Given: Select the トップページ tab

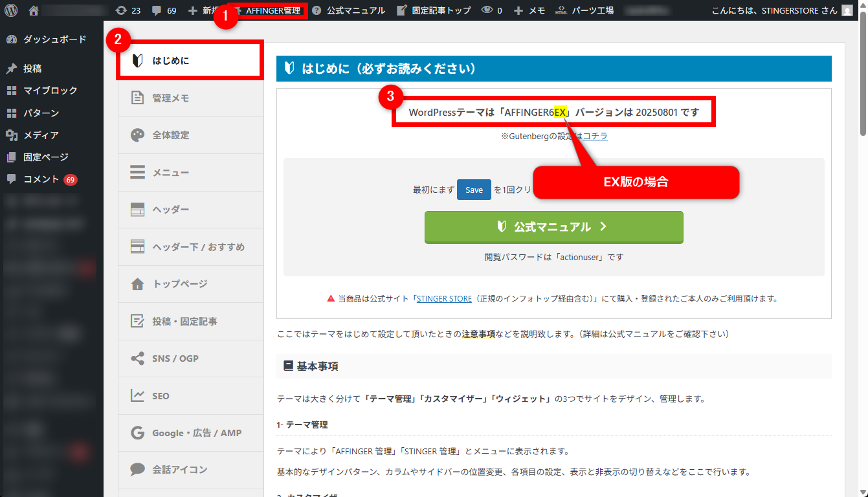Looking at the screenshot, I should pyautogui.click(x=190, y=284).
